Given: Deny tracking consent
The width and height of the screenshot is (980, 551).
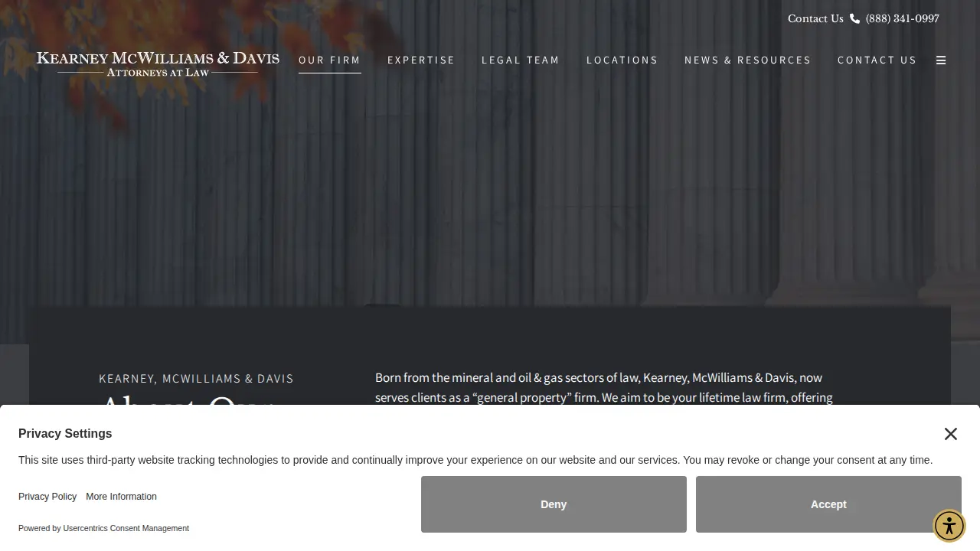Looking at the screenshot, I should coord(554,504).
